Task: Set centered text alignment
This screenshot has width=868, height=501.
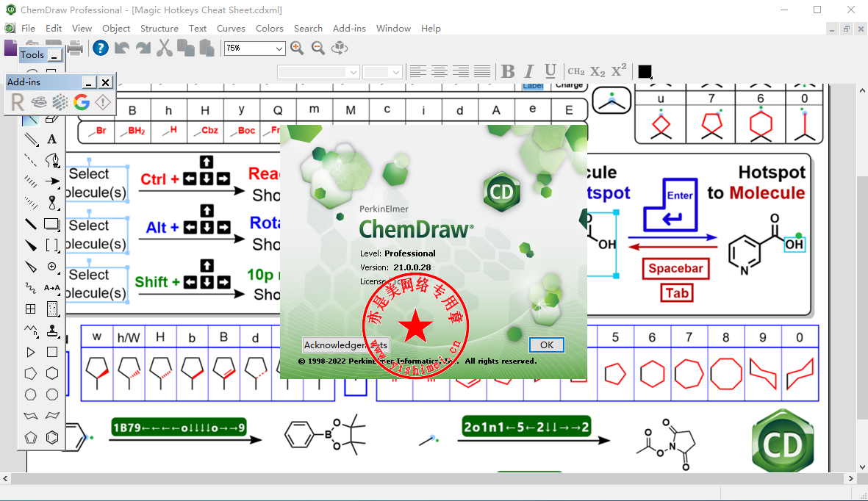Action: click(x=440, y=71)
